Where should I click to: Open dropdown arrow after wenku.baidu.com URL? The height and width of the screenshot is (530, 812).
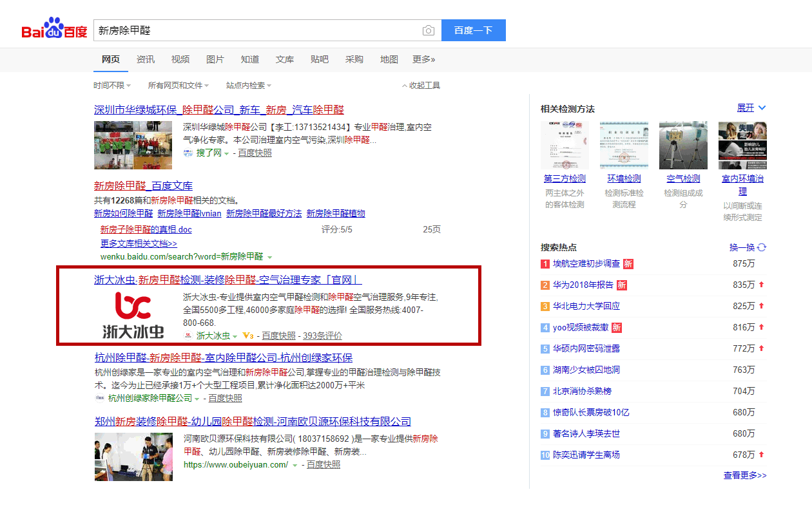269,257
